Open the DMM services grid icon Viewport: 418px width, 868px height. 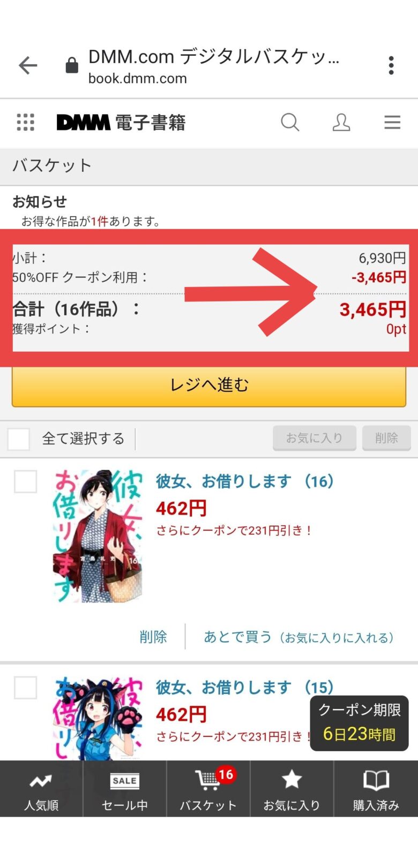(x=25, y=123)
